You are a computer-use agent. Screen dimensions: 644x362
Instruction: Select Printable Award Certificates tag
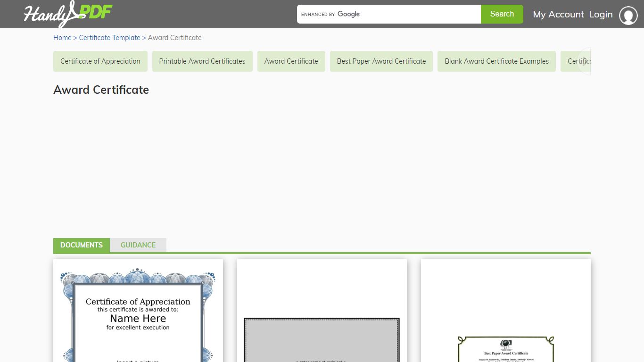[x=202, y=61]
